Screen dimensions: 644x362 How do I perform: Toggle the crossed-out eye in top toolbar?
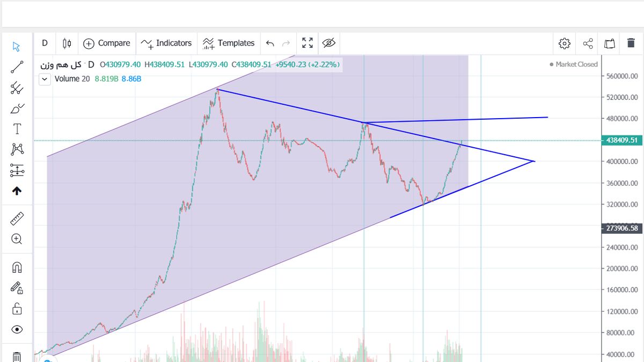tap(328, 43)
